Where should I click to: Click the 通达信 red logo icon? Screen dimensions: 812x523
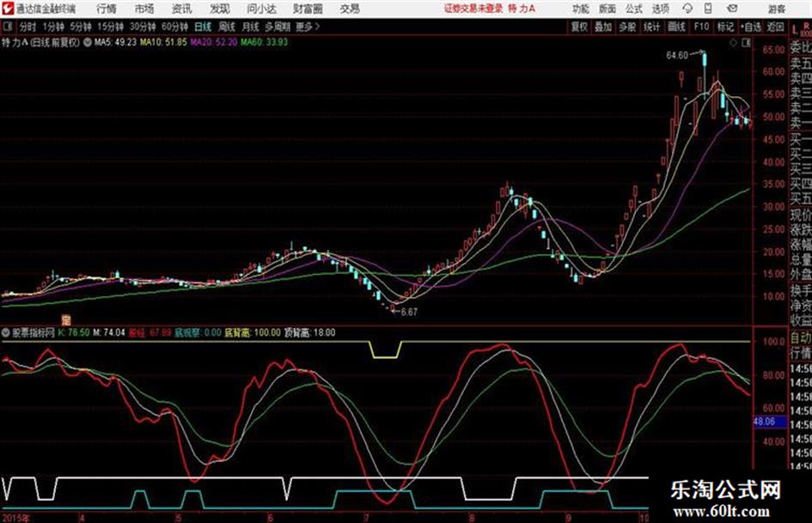(x=8, y=9)
